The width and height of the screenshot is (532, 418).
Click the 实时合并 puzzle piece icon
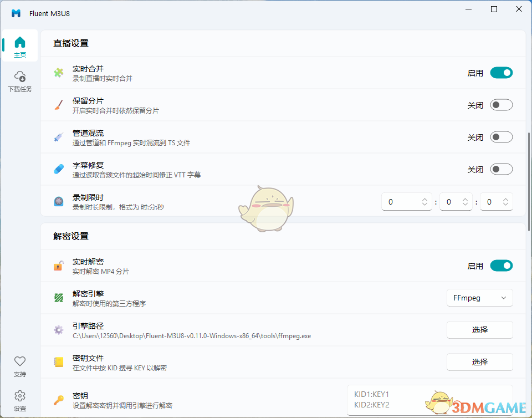point(59,73)
